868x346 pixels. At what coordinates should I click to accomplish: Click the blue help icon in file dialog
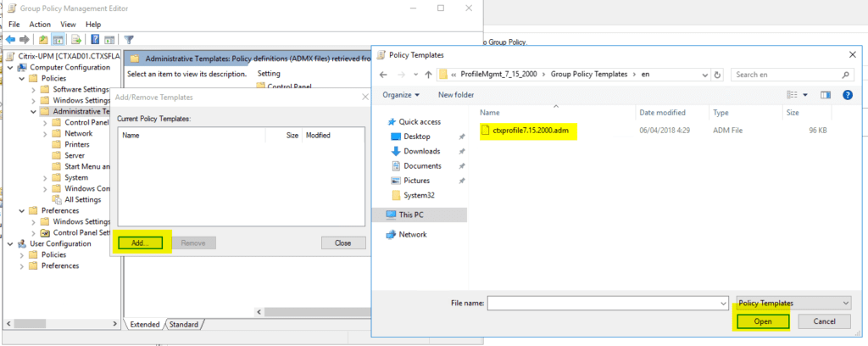(x=848, y=95)
